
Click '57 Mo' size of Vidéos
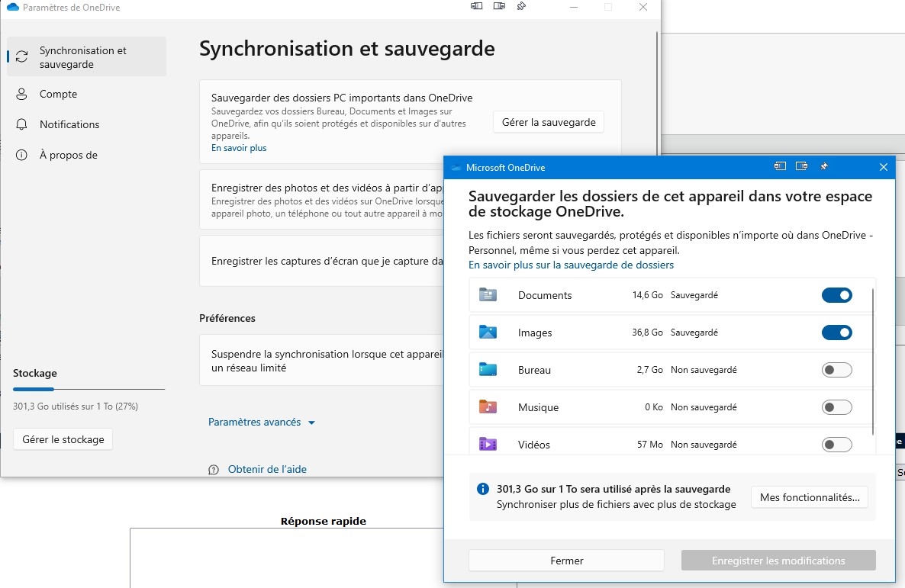click(x=650, y=445)
